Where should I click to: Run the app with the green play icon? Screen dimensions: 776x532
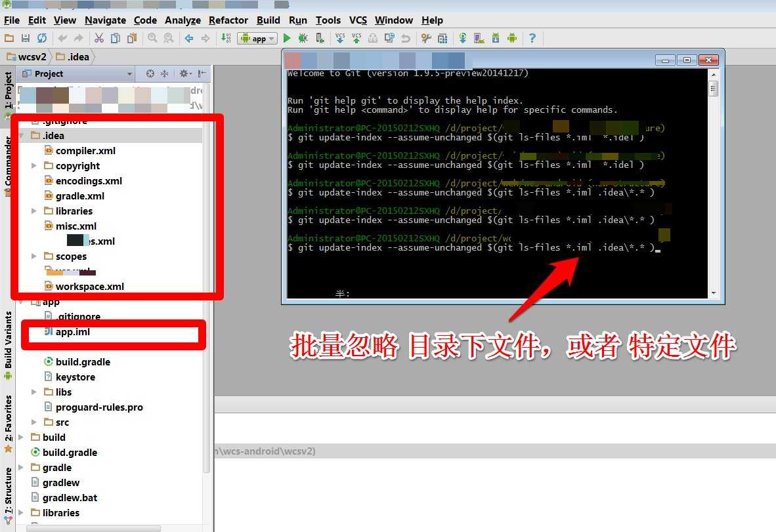(x=287, y=38)
